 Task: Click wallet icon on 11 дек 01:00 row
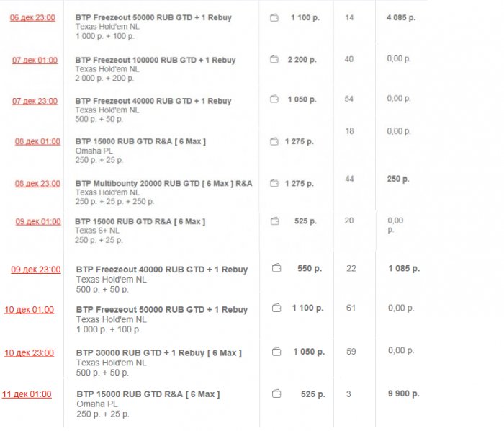pyautogui.click(x=276, y=394)
